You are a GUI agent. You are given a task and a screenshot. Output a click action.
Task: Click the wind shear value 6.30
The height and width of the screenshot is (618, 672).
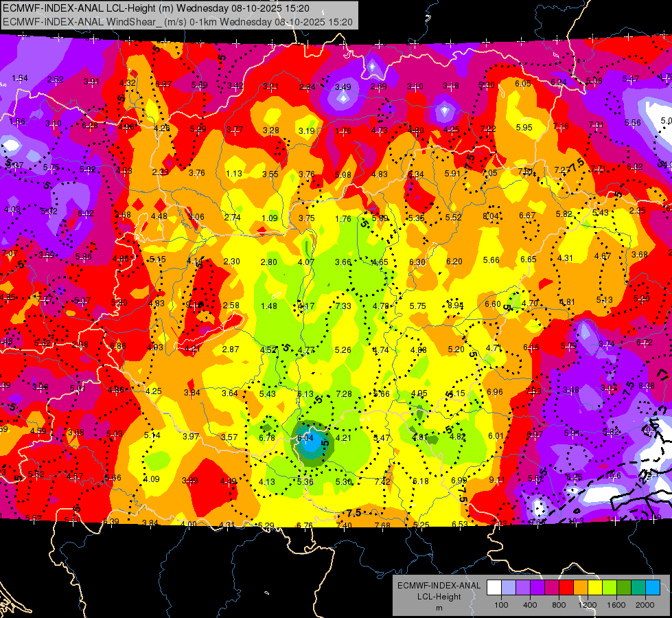coord(417,262)
